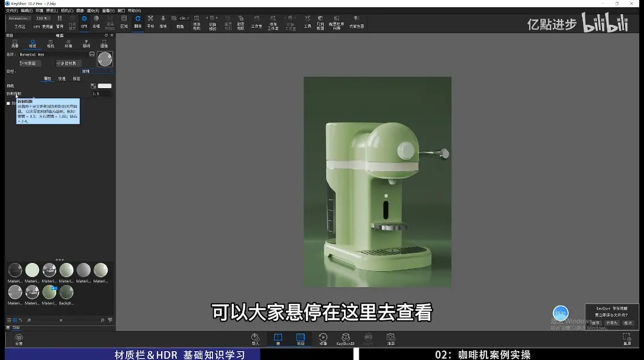
Task: Toggle the project (项目) panel button
Action: pos(301,339)
